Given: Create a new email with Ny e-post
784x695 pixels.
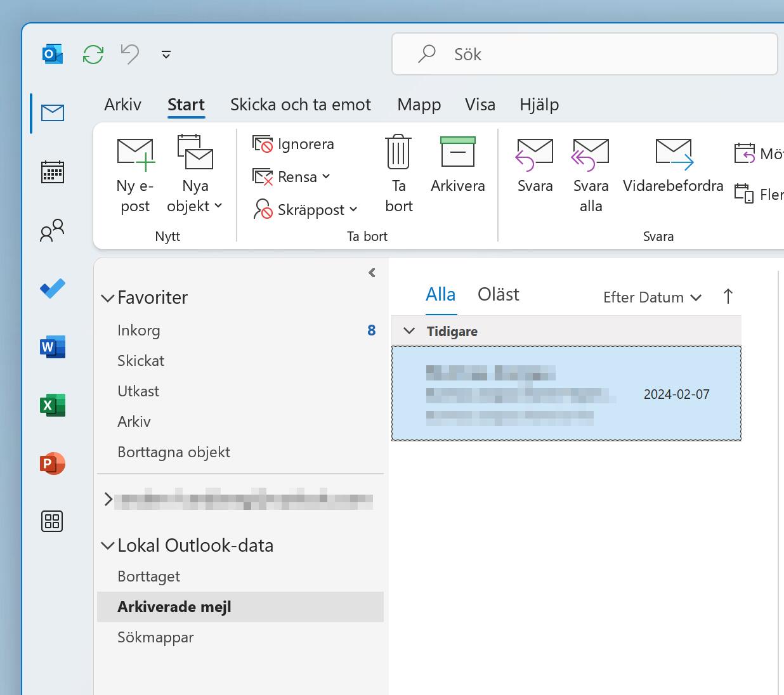Looking at the screenshot, I should click(135, 171).
